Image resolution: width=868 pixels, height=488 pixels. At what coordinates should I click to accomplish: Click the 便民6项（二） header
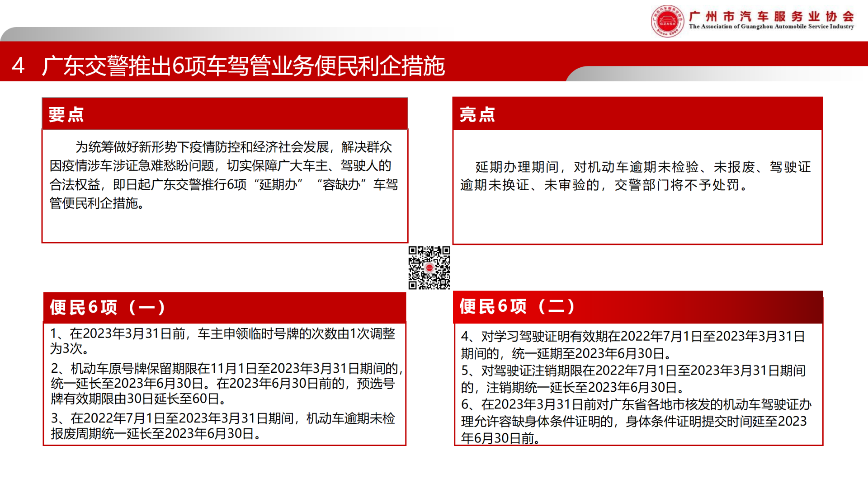(x=638, y=307)
